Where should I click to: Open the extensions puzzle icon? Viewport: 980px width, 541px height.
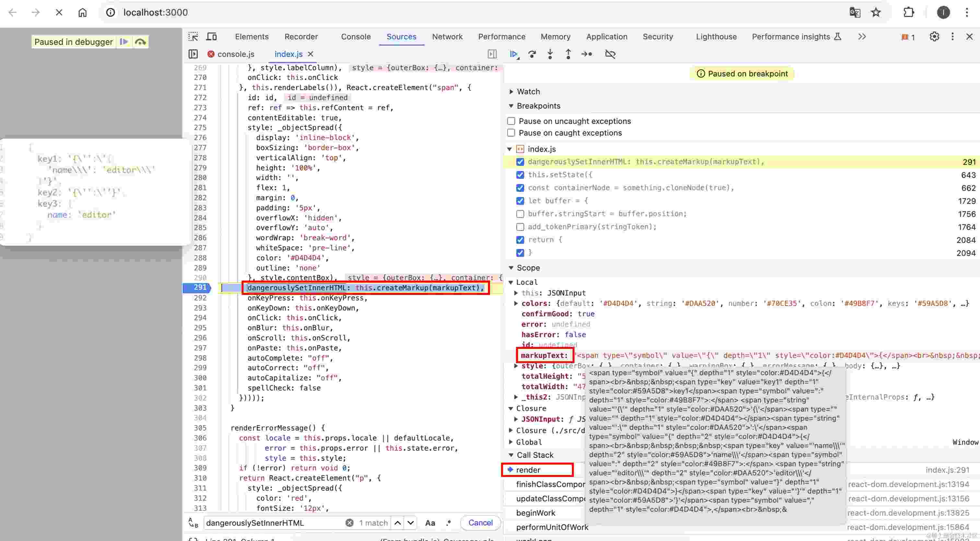(x=908, y=13)
